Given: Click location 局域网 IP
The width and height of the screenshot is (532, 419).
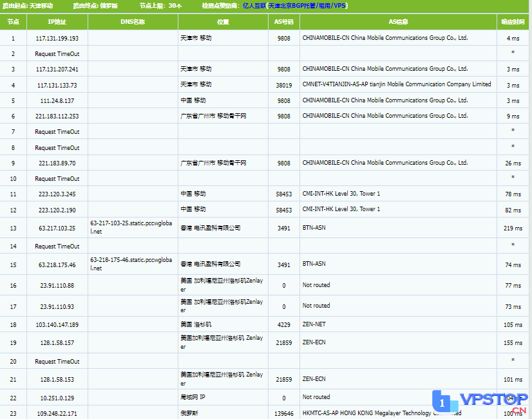Looking at the screenshot, I should 193,397.
